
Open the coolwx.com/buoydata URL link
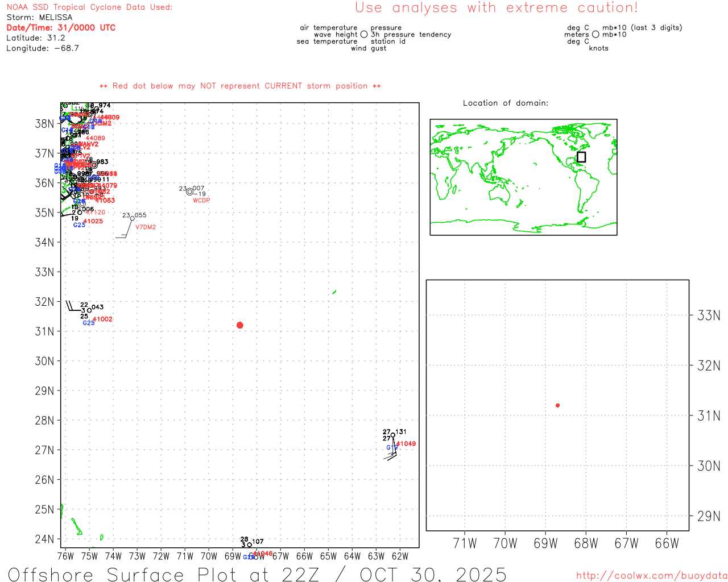pyautogui.click(x=651, y=576)
